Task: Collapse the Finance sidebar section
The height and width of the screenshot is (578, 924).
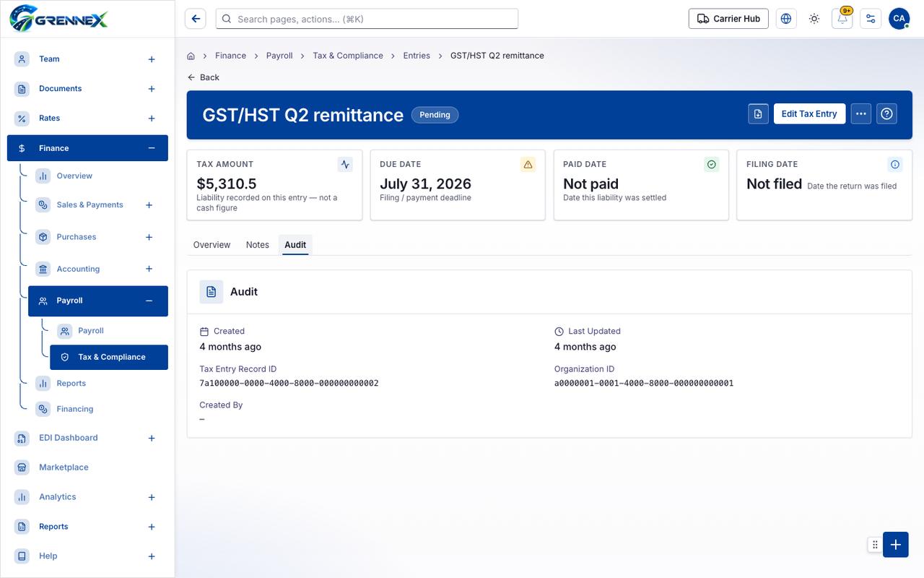Action: [x=152, y=148]
